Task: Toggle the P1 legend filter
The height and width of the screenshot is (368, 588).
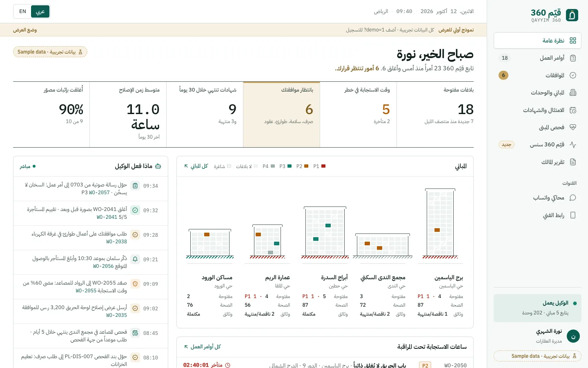Action: pyautogui.click(x=320, y=166)
